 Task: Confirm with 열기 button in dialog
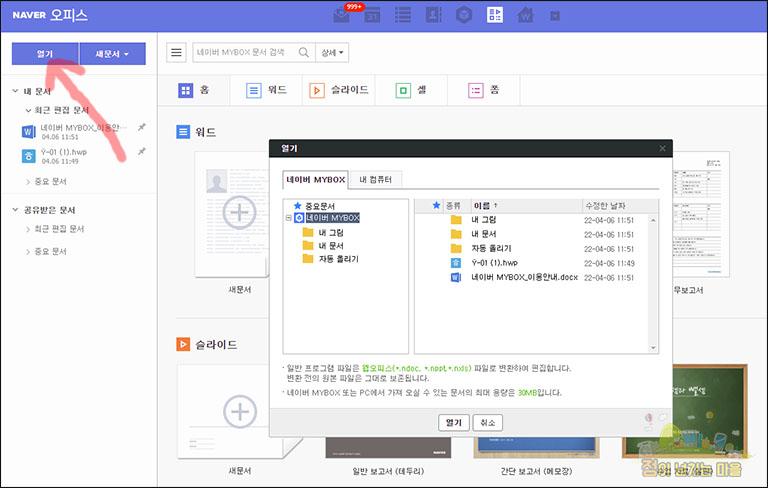(x=454, y=422)
